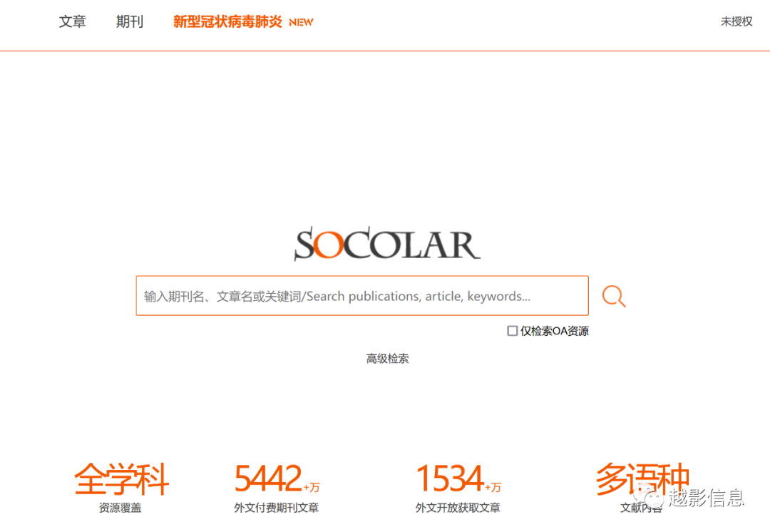This screenshot has height=532, width=770.
Task: Click the orange magnifier search icon
Action: (x=614, y=296)
